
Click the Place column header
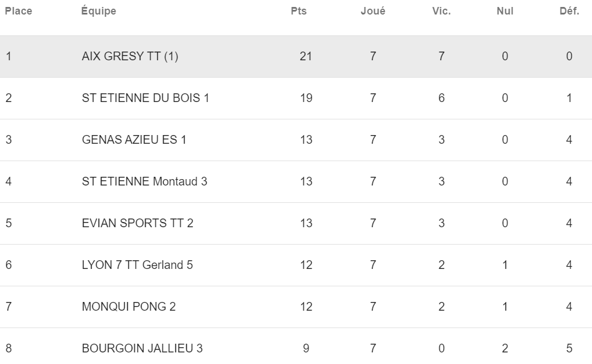point(18,11)
